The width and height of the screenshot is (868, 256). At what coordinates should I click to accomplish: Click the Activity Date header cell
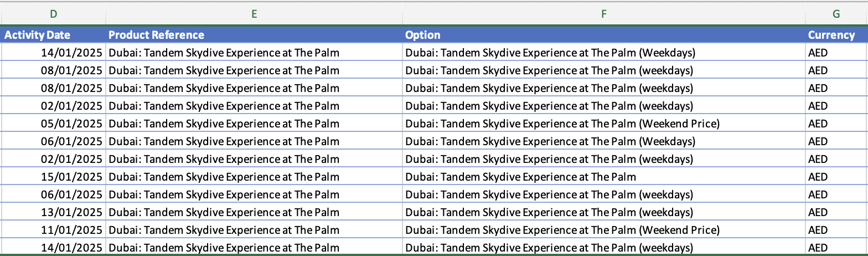tap(53, 35)
